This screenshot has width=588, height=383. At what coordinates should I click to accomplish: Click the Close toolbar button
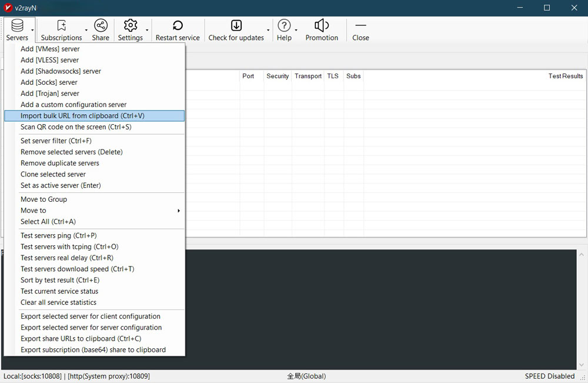pyautogui.click(x=360, y=25)
